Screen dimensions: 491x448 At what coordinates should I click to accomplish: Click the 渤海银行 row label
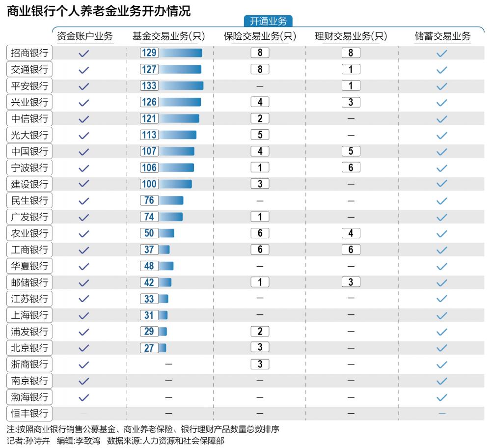29,397
